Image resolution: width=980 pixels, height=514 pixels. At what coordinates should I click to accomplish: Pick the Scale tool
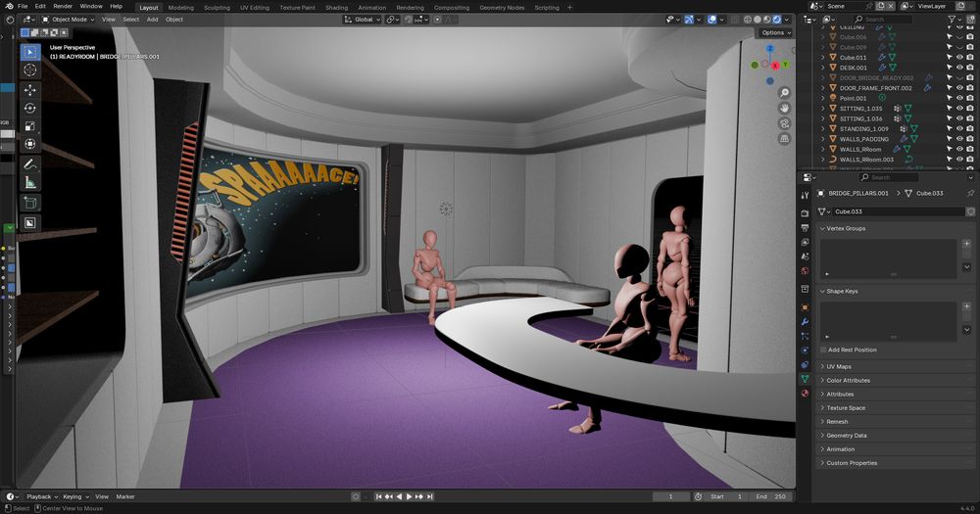pos(30,126)
